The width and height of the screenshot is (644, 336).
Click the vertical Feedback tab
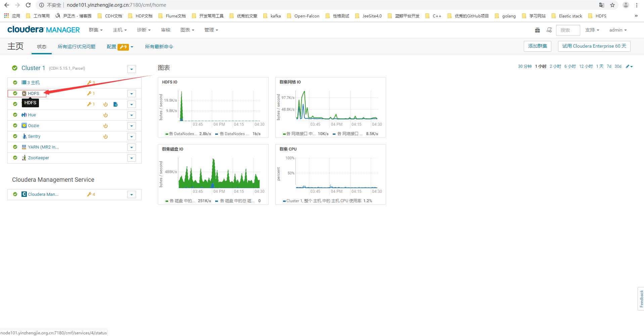641,299
